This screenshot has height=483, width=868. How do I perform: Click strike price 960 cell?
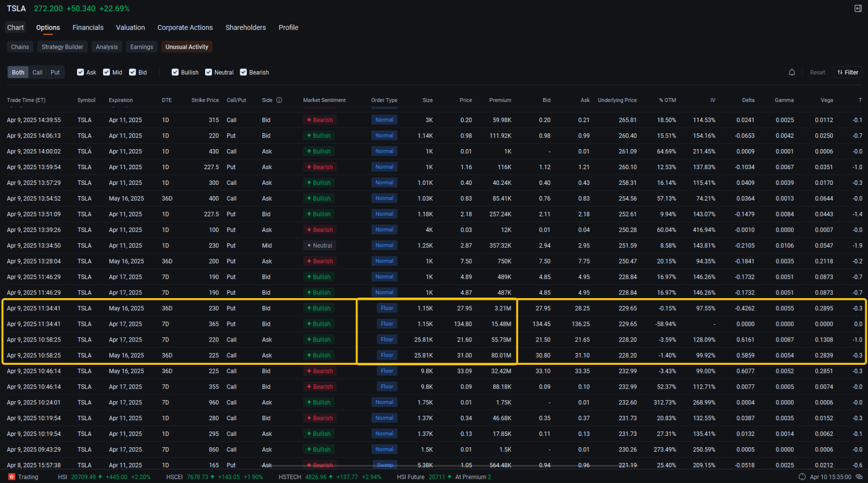[214, 403]
